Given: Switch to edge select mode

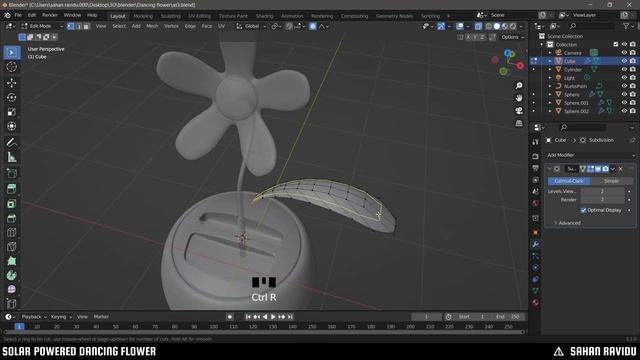Looking at the screenshot, I should 78,26.
